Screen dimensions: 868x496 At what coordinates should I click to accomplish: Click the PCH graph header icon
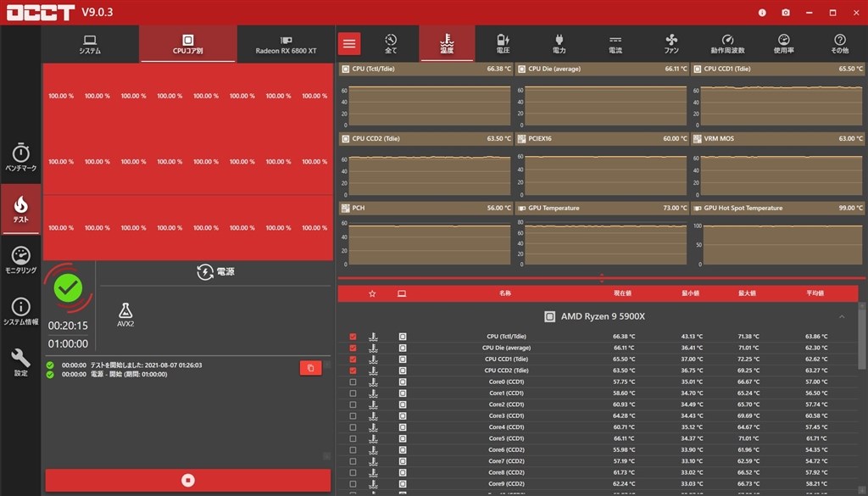pyautogui.click(x=346, y=208)
